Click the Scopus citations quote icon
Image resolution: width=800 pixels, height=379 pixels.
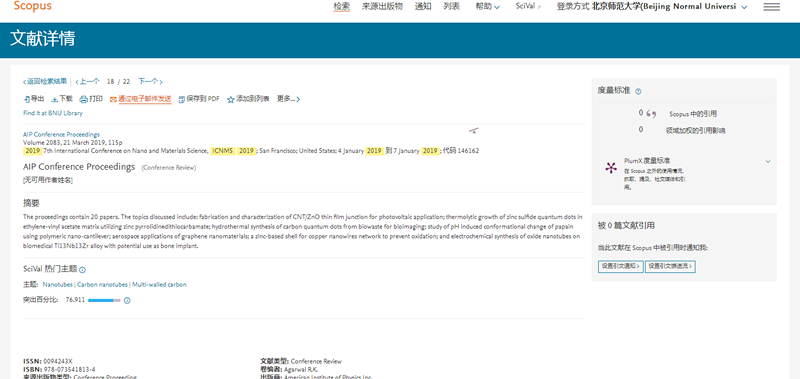pos(651,114)
